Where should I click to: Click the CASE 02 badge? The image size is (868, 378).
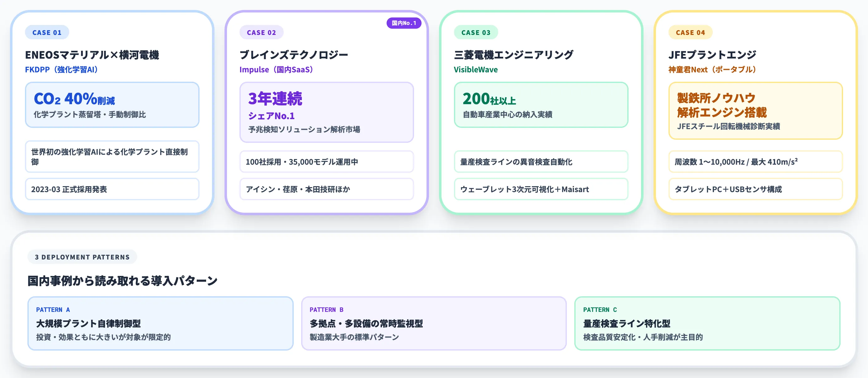click(x=261, y=32)
